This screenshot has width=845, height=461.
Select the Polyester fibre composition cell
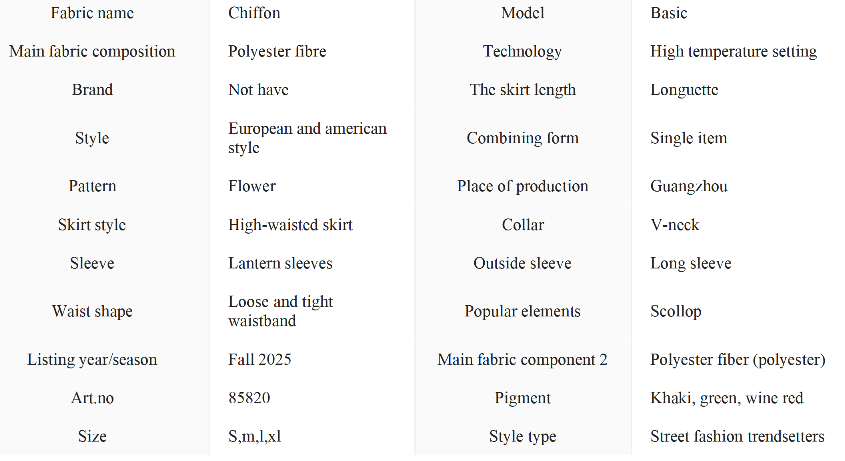pyautogui.click(x=277, y=51)
